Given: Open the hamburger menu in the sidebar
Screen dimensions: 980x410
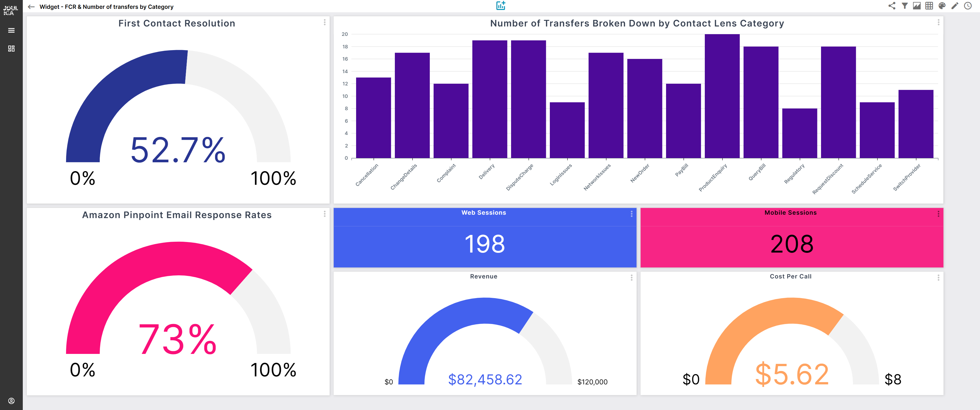Looking at the screenshot, I should 11,30.
